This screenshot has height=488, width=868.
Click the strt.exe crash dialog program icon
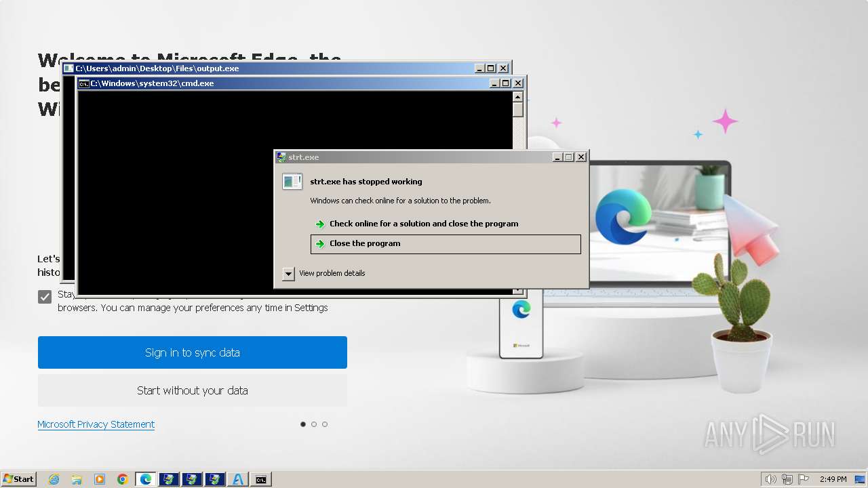(x=292, y=182)
